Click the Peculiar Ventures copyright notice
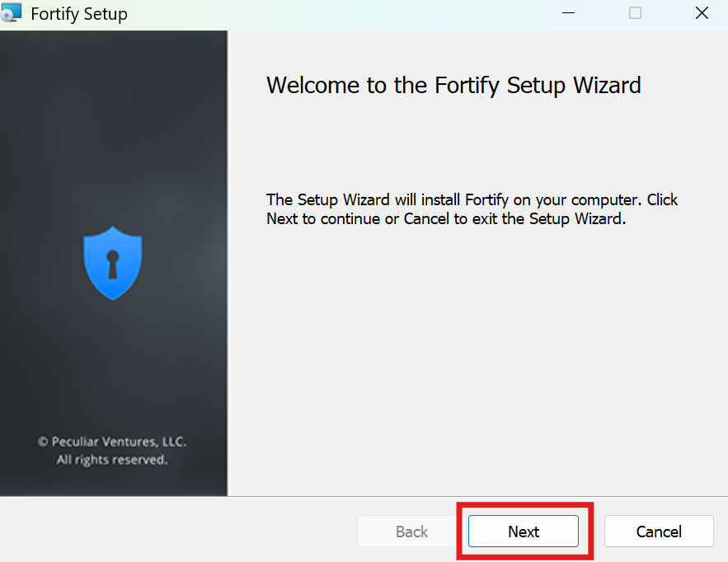 pos(113,442)
